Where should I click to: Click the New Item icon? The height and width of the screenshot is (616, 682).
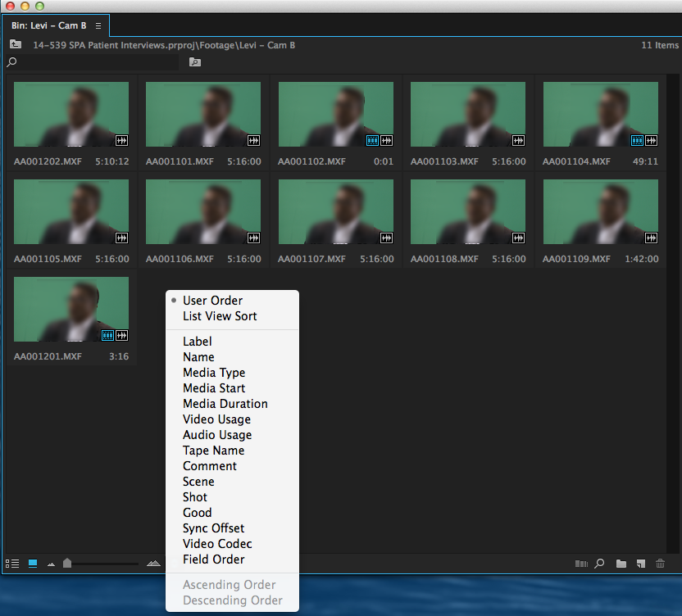641,564
